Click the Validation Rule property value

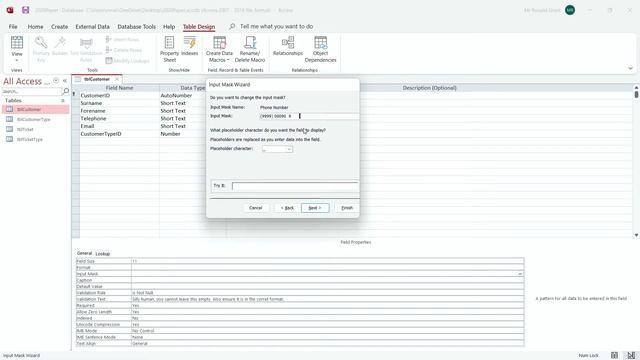coord(327,293)
